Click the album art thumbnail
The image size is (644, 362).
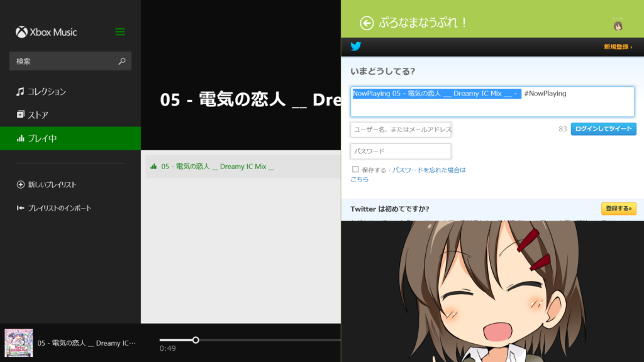tap(19, 343)
